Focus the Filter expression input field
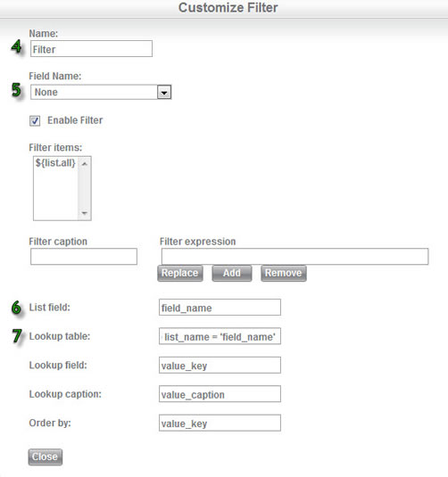The height and width of the screenshot is (477, 448). point(295,257)
